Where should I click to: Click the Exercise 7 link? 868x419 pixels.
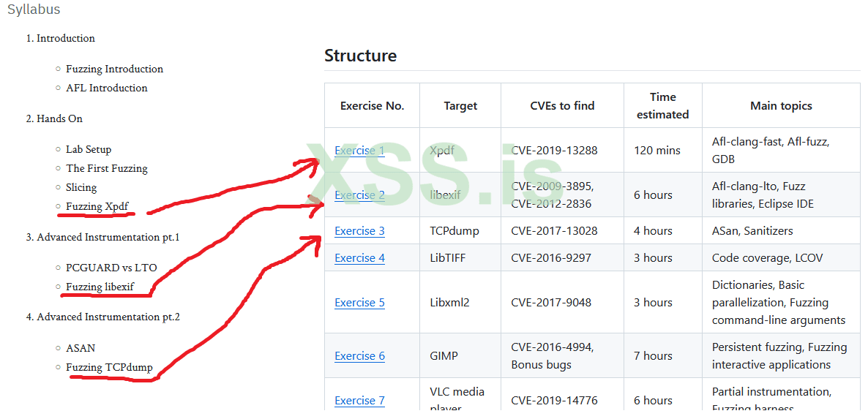point(359,401)
